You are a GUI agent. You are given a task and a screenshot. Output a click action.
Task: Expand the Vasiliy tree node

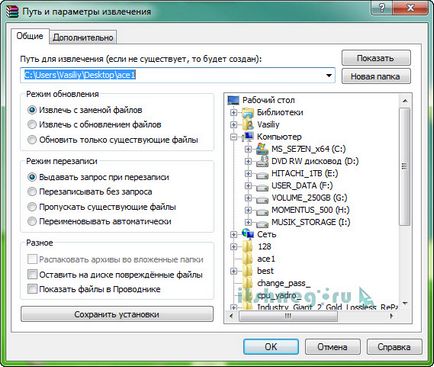[233, 125]
